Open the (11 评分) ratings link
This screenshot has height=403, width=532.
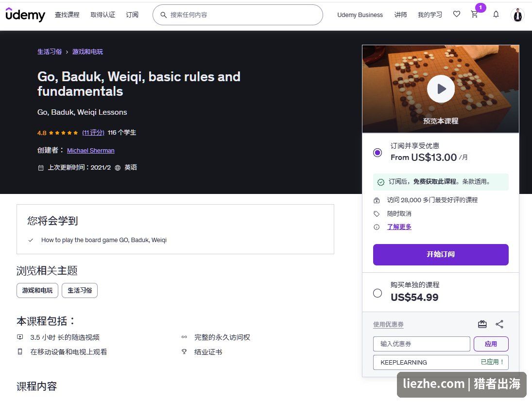(93, 132)
